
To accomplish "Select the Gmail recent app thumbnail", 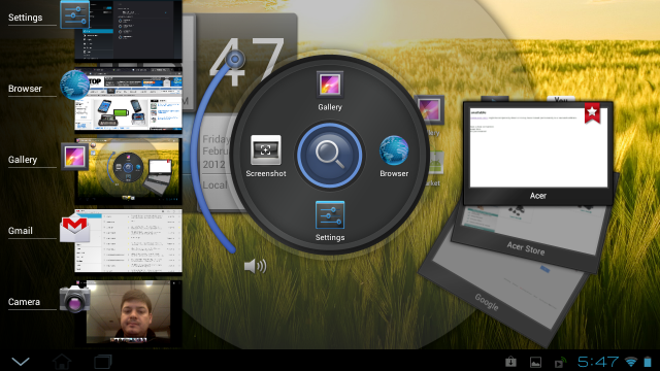I will (x=128, y=242).
